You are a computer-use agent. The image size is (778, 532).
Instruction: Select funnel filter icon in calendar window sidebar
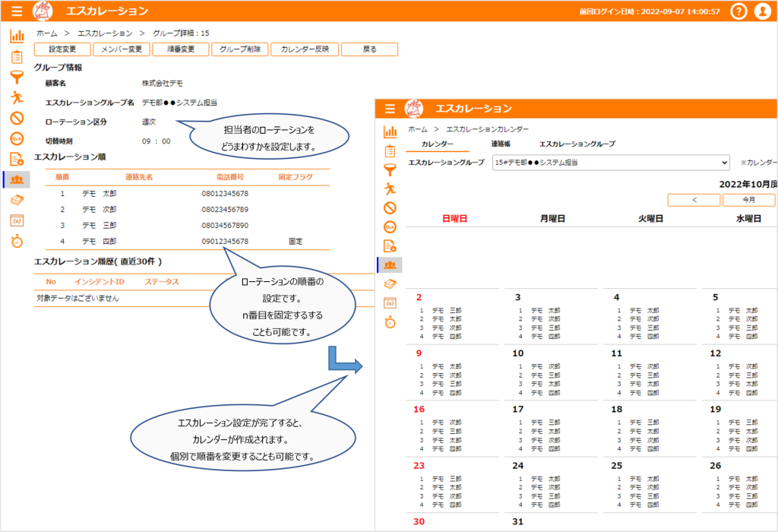390,169
